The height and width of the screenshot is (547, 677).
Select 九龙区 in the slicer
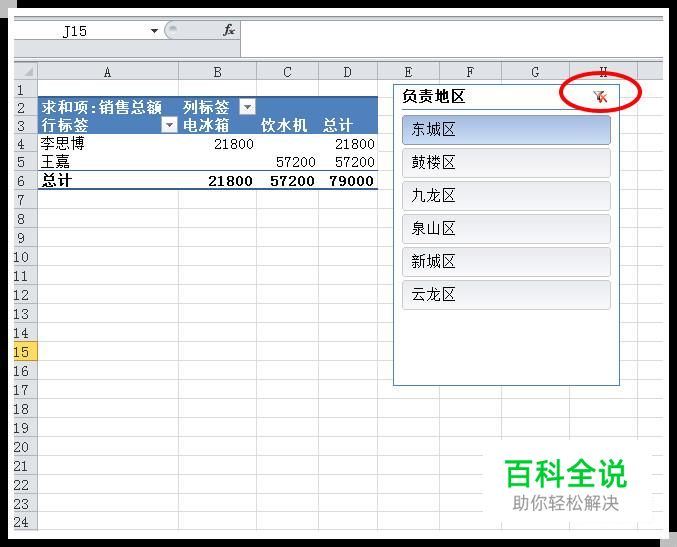(x=506, y=196)
